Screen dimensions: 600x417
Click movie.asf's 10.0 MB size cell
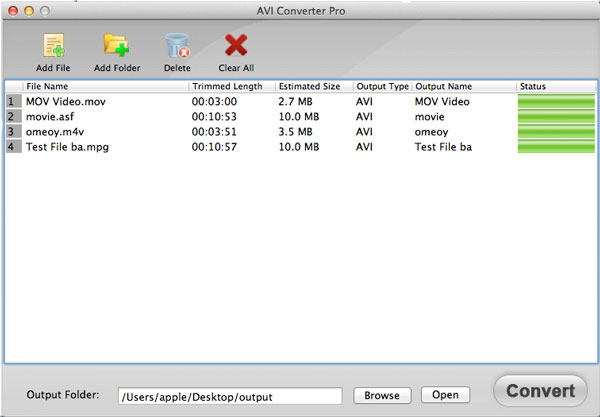coord(299,117)
